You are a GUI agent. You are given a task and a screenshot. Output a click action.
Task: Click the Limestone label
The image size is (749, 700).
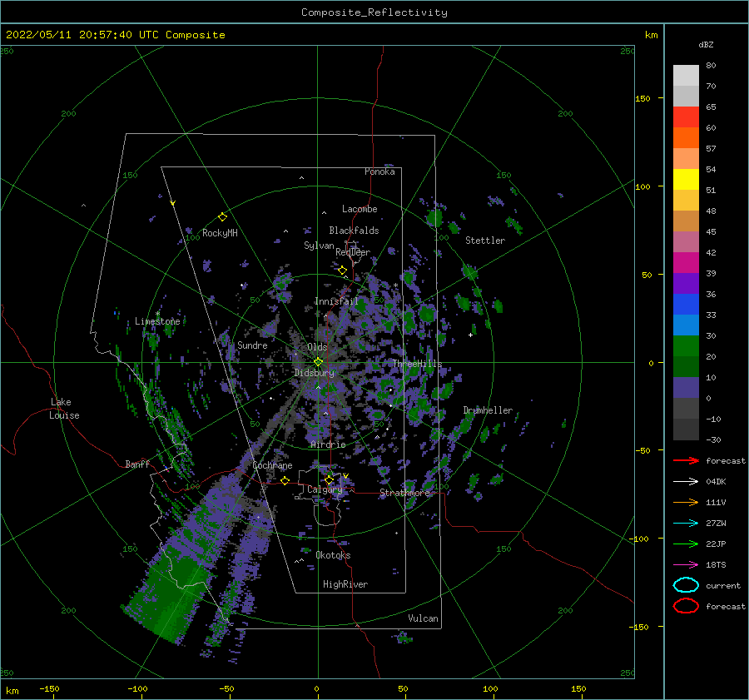pyautogui.click(x=157, y=321)
